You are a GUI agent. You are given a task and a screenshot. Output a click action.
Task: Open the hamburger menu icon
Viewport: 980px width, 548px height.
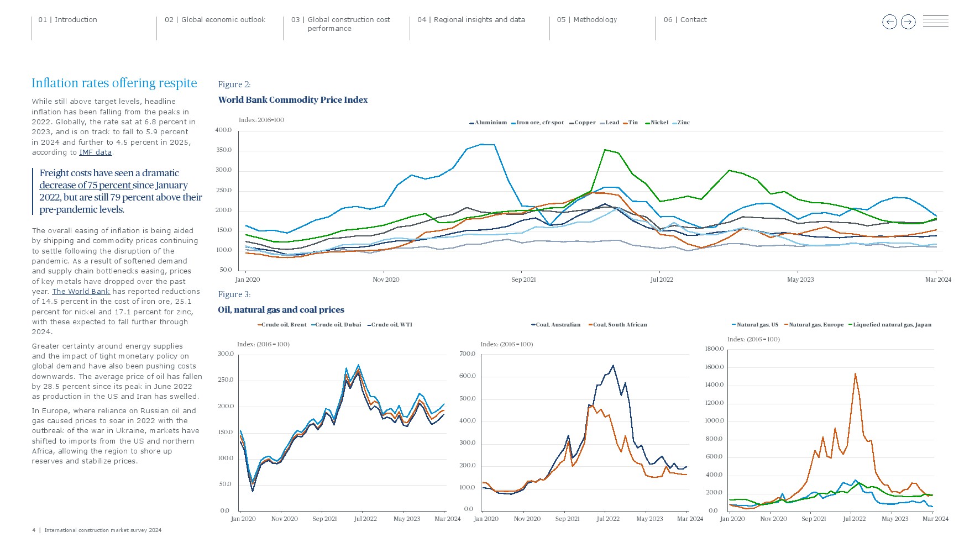point(935,22)
